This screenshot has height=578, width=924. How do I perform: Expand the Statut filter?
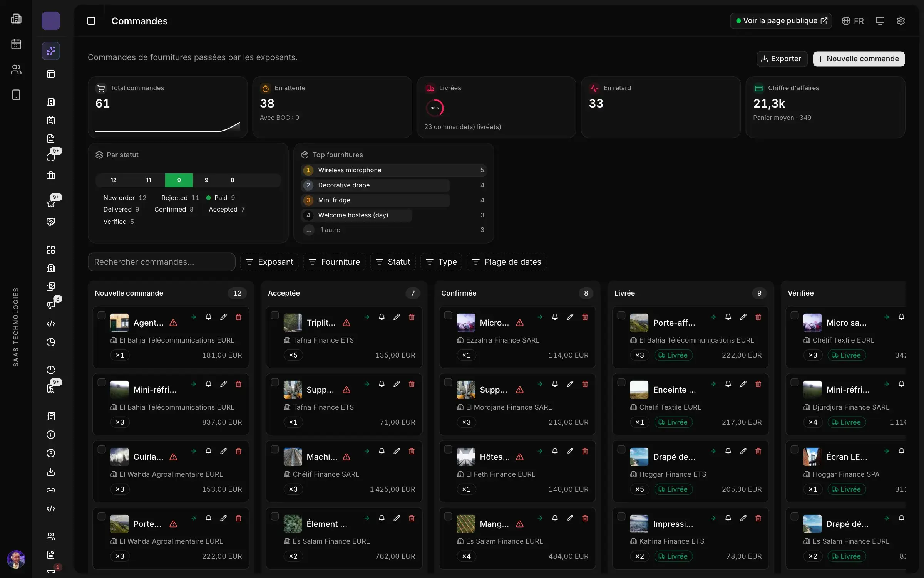393,262
